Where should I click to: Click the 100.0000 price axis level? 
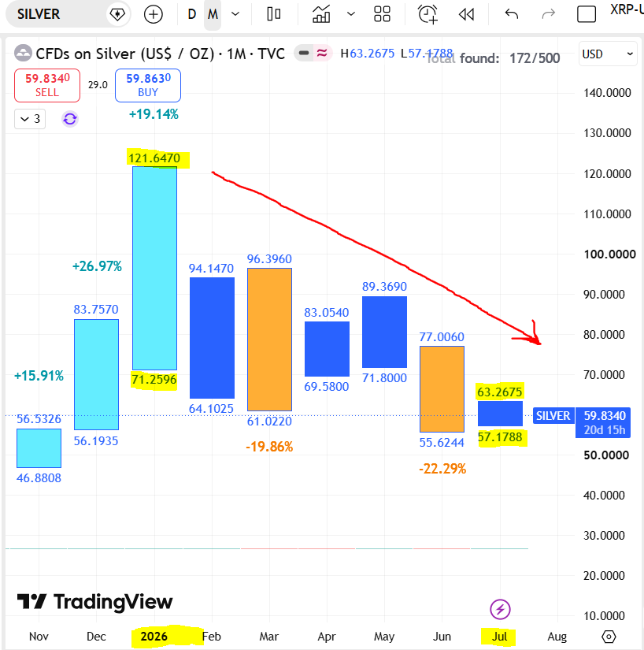tap(609, 254)
